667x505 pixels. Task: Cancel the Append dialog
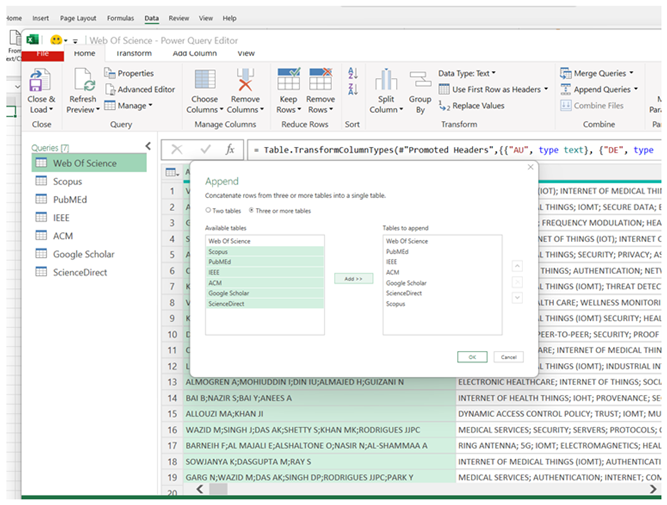point(507,356)
